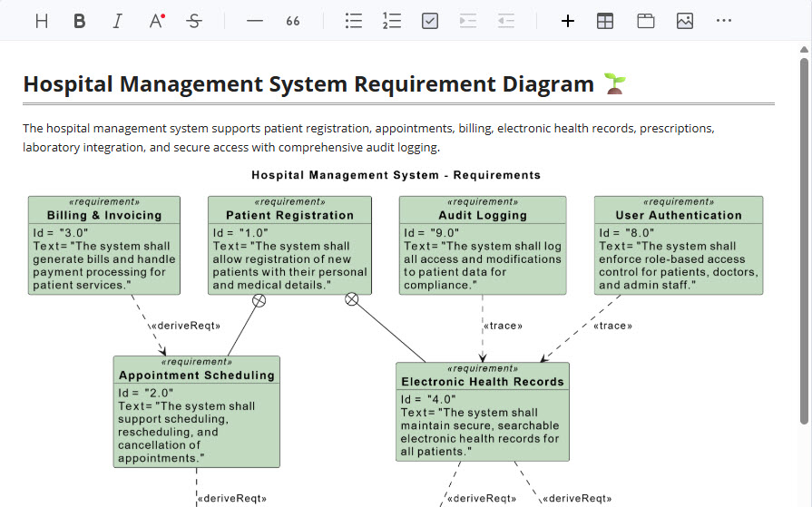Click the Heading (H) toolbar icon
Screen dimensions: 812x507
click(42, 21)
